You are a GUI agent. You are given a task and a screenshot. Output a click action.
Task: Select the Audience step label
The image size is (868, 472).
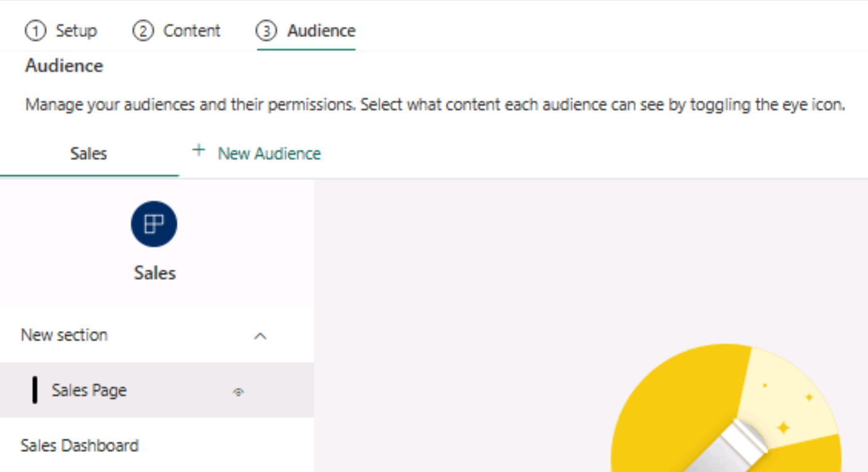321,31
